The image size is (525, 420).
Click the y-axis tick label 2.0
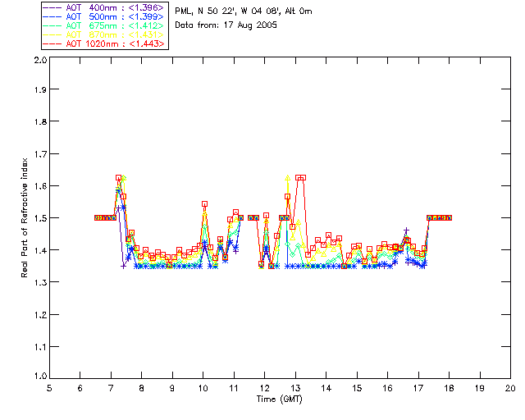[40, 60]
